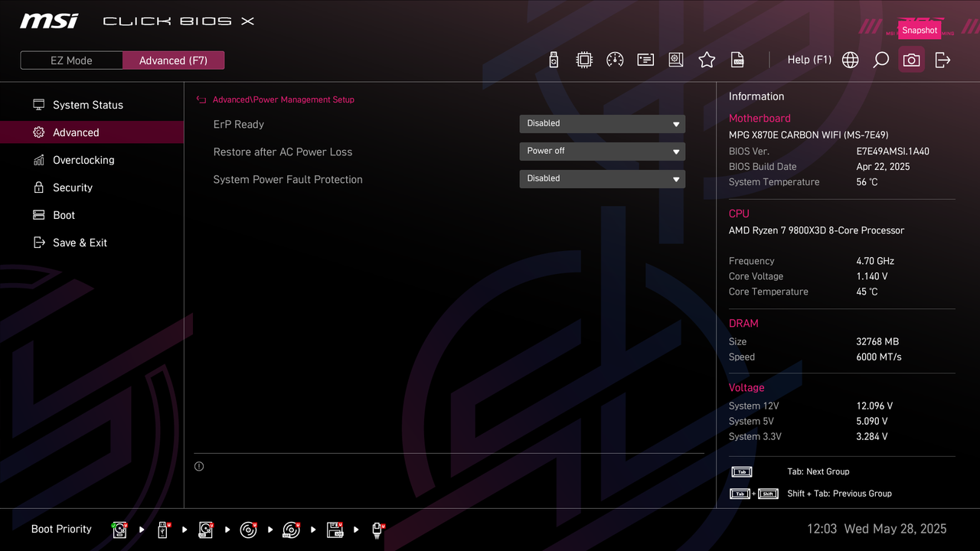
Task: Open the Security sidebar menu
Action: pyautogui.click(x=92, y=187)
